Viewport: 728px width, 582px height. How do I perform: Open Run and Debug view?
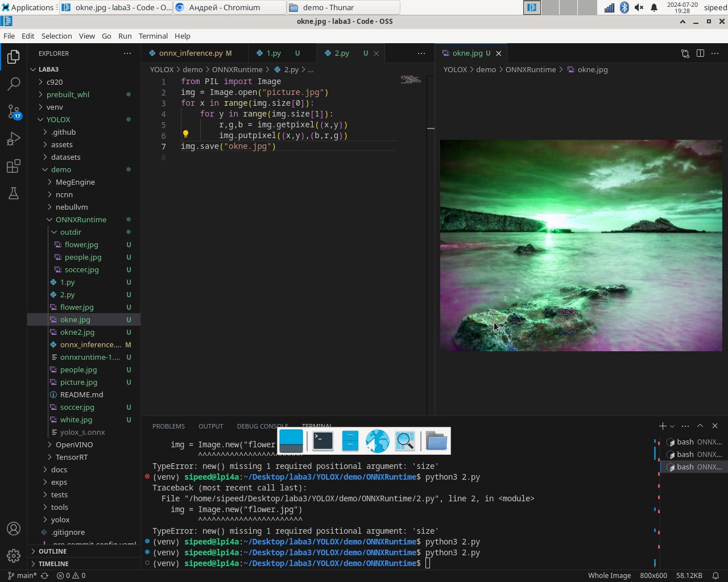click(14, 139)
